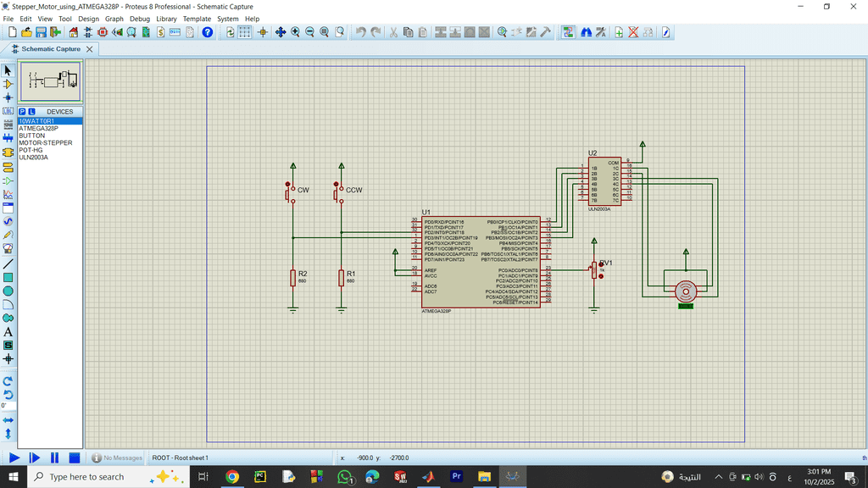Click the Home icon in toolbar

tap(73, 32)
